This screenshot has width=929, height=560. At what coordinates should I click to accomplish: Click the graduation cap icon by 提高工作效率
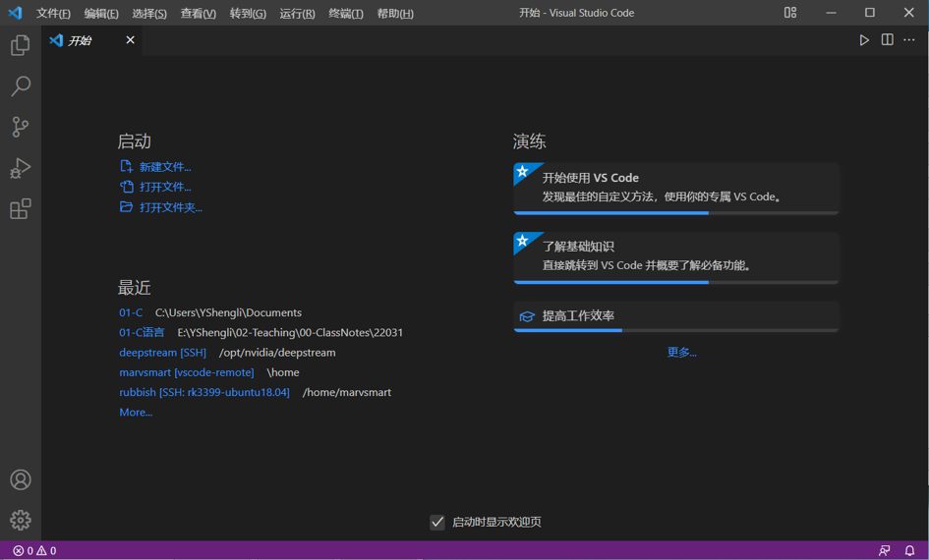point(527,316)
